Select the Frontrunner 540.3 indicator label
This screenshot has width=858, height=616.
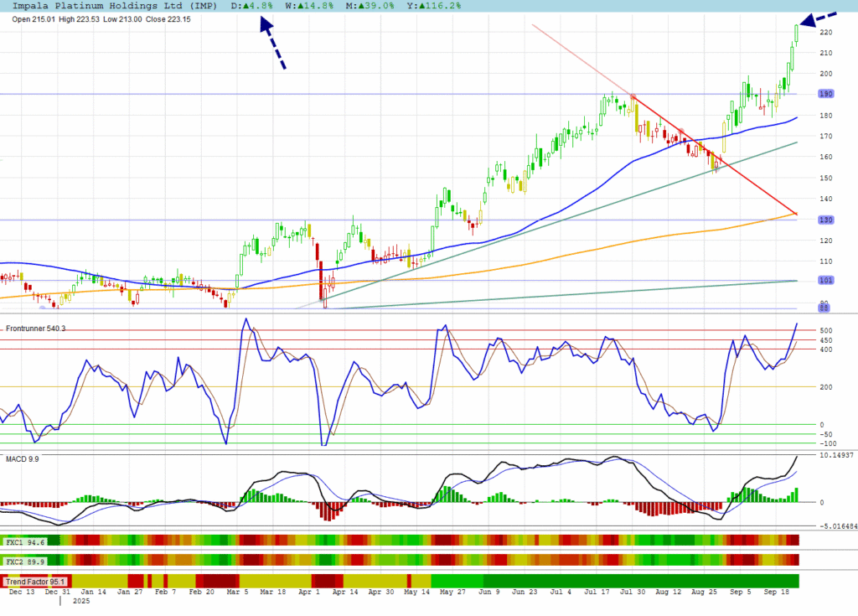(x=35, y=329)
